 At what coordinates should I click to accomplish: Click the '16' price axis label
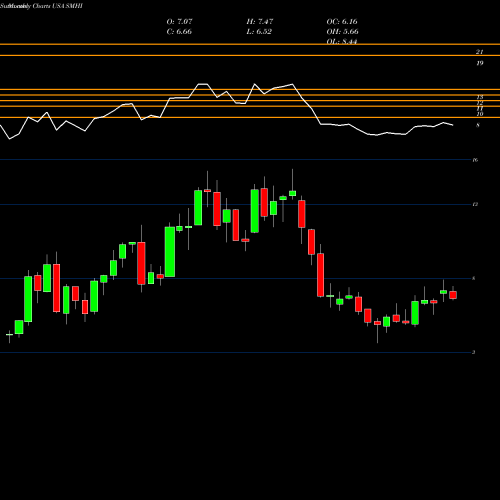[475, 160]
